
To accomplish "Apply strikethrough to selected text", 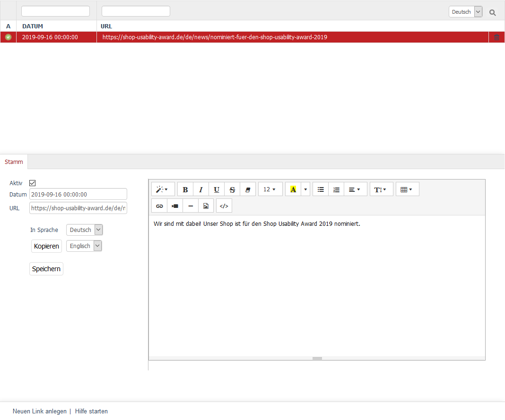I will tap(232, 189).
